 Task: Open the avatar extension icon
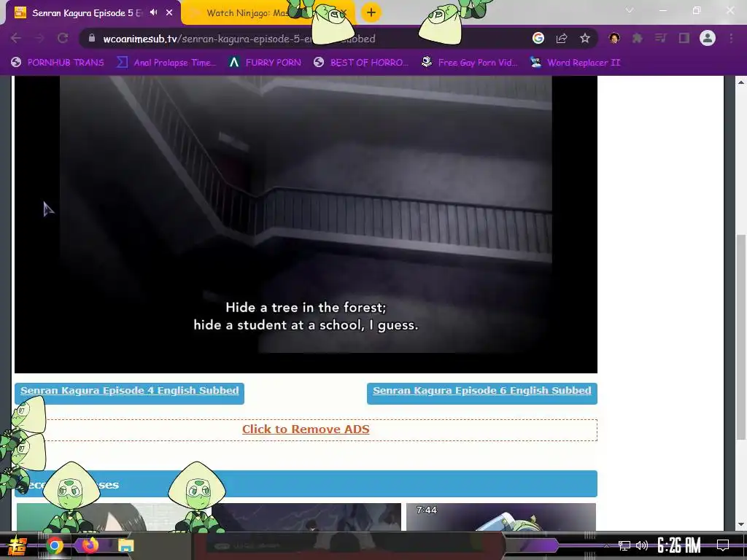[614, 38]
